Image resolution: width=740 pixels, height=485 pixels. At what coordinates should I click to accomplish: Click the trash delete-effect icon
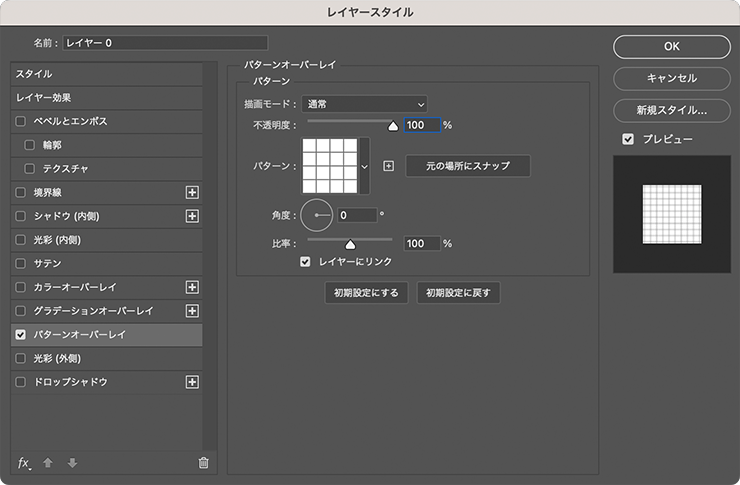point(203,463)
